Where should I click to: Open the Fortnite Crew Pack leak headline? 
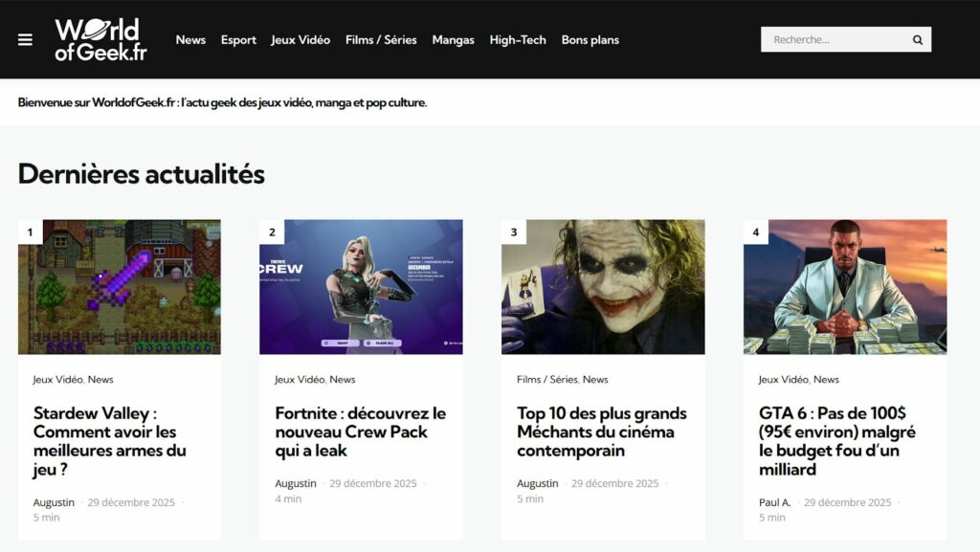[x=360, y=431]
